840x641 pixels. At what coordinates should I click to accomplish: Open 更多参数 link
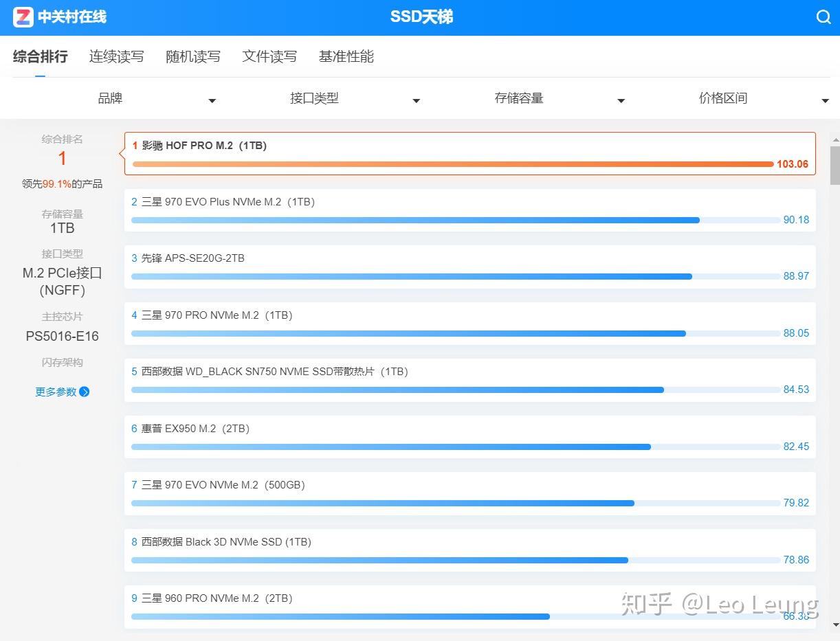[56, 392]
